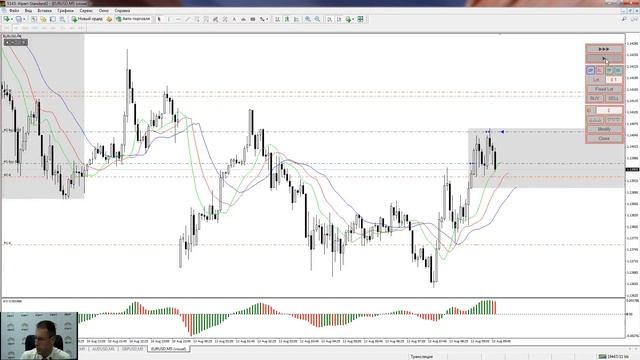
Task: Click the webcam presenter thumbnail
Action: pos(39,336)
